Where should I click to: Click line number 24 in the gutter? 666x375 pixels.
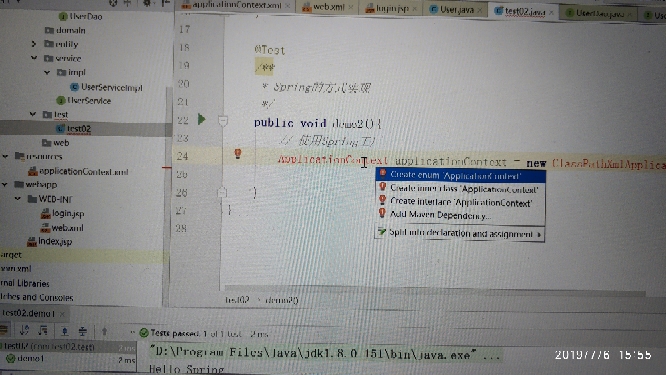pyautogui.click(x=183, y=156)
